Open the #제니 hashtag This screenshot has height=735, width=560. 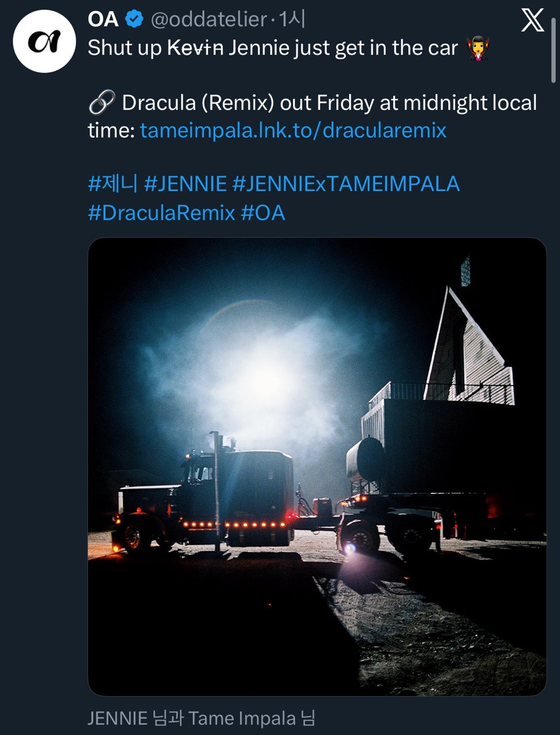113,184
